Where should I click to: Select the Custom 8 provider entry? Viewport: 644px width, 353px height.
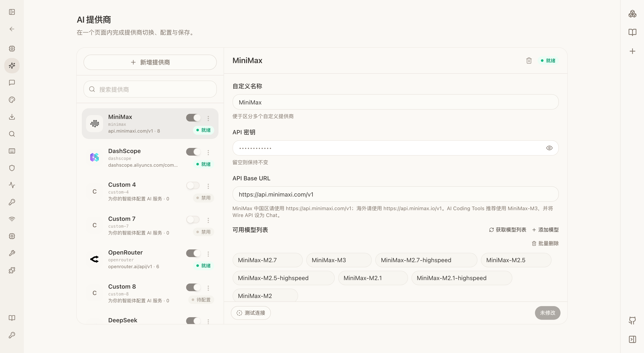[150, 293]
